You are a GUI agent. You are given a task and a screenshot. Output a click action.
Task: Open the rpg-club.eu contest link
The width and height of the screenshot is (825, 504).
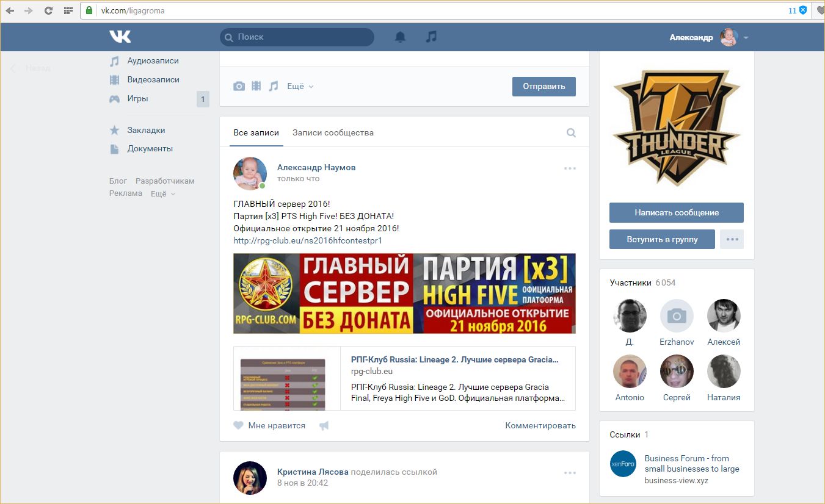pos(308,240)
